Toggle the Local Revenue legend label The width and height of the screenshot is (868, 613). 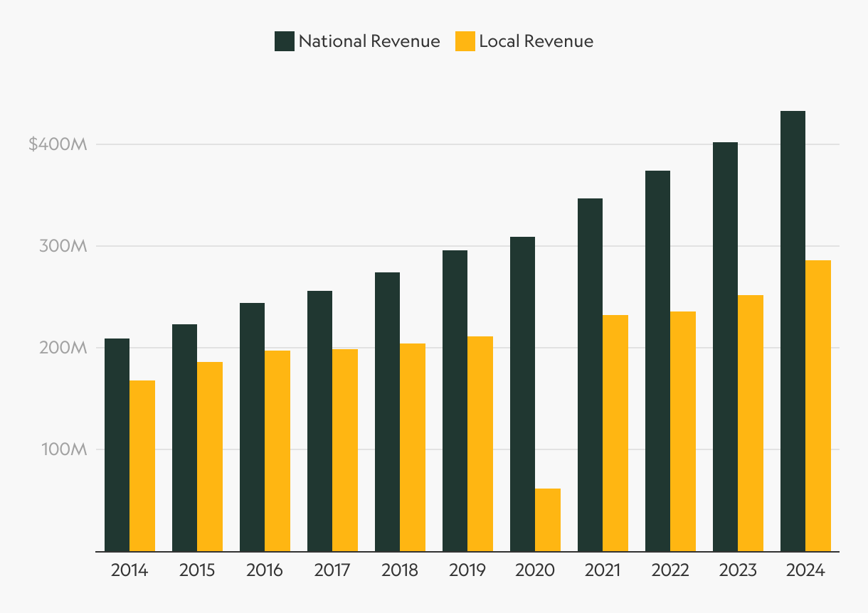pos(536,41)
